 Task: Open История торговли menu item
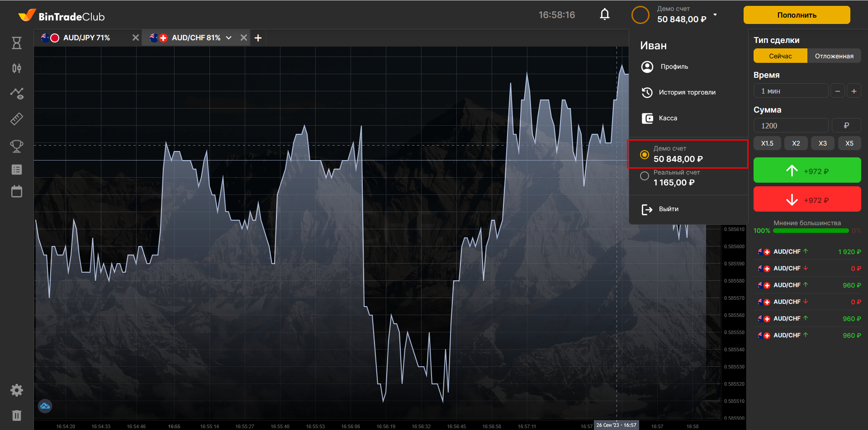click(687, 92)
